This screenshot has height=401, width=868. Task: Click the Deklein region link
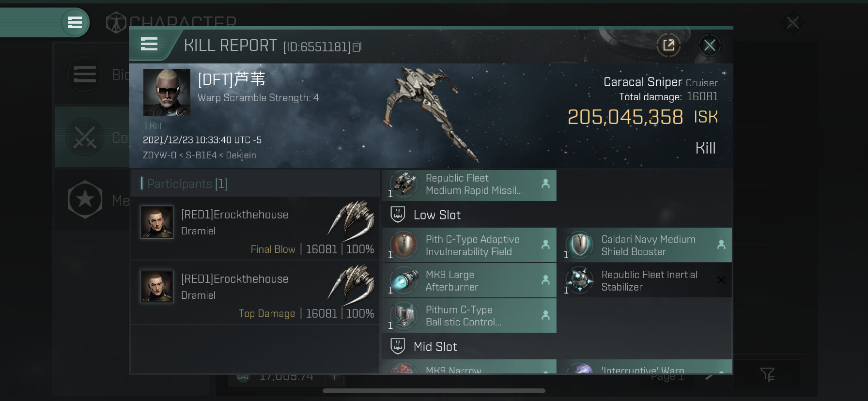[241, 155]
